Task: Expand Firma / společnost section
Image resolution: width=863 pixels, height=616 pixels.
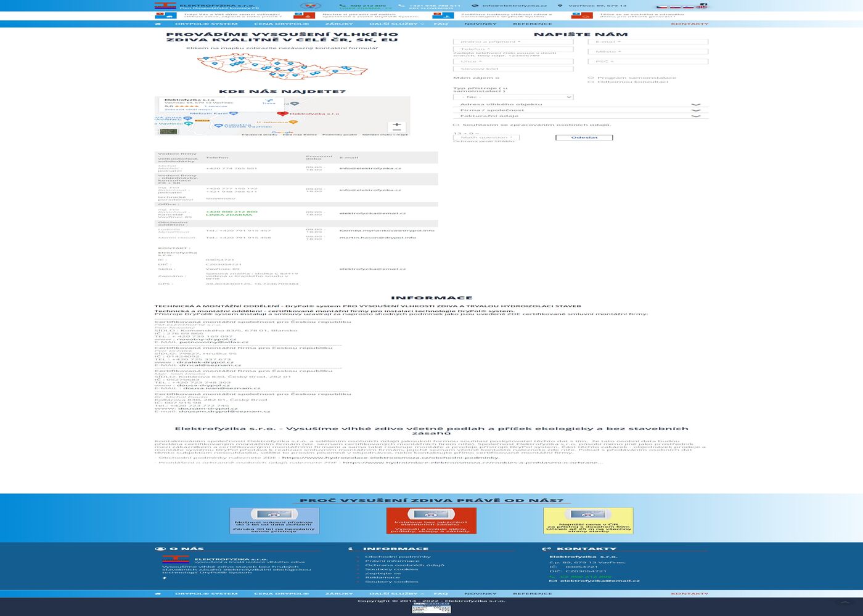Action: click(x=581, y=110)
